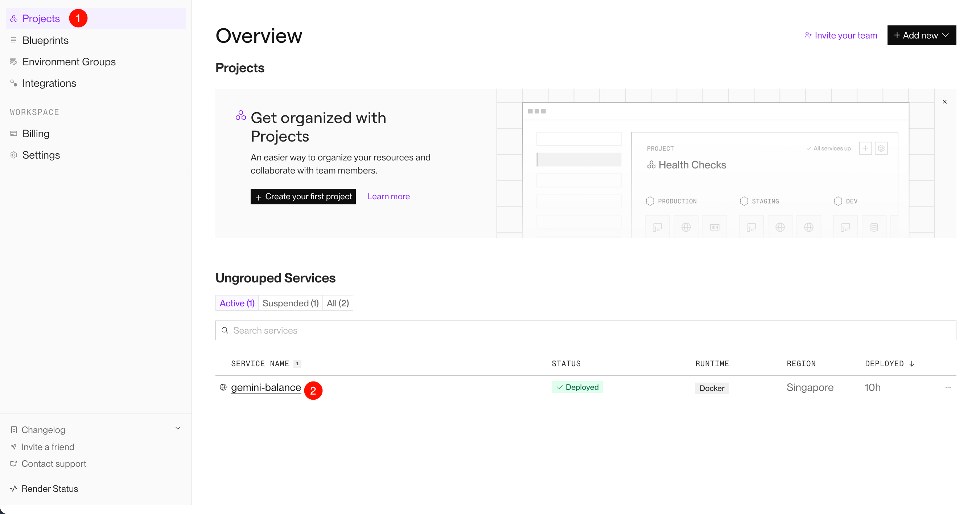Click the Integrations icon in sidebar

14,83
